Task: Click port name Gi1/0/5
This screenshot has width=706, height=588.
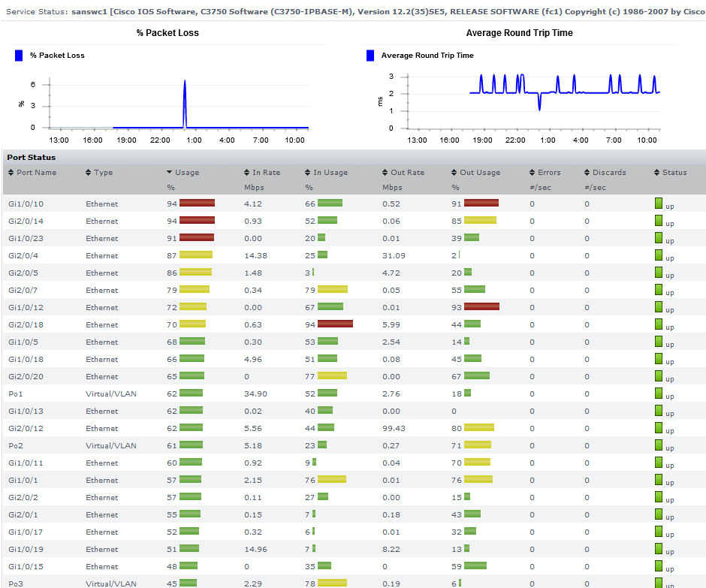Action: pos(23,342)
